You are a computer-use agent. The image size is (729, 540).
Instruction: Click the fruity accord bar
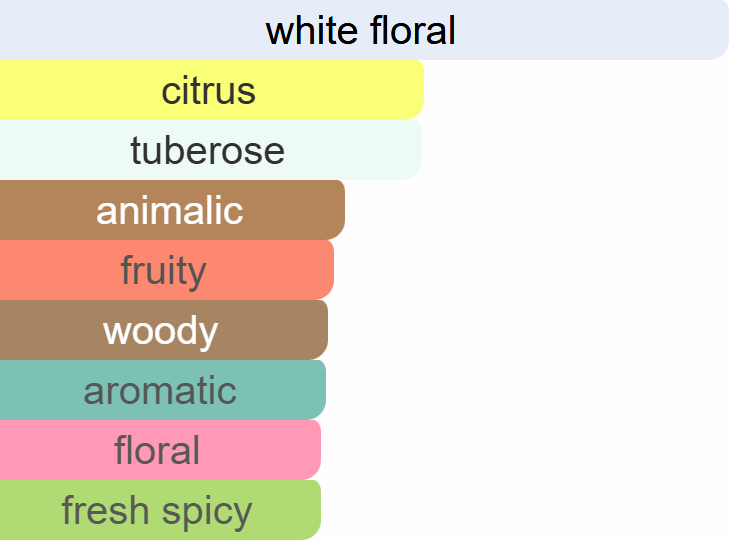(166, 270)
